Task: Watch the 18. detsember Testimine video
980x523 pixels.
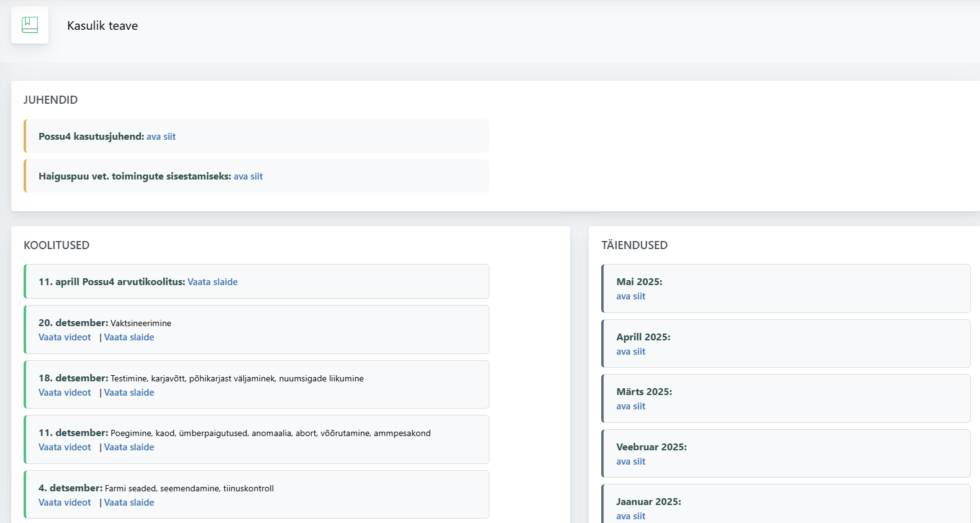Action: 65,393
